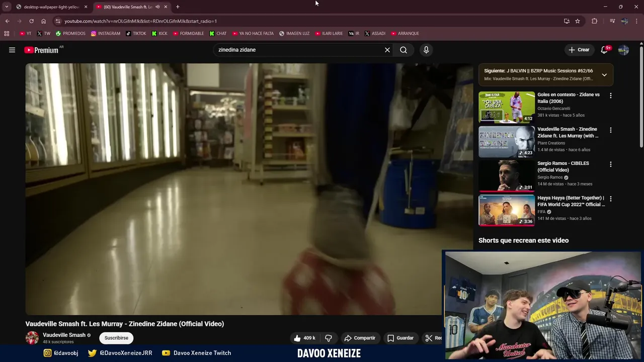This screenshot has height=362, width=644.
Task: Open the browser extensions puzzle icon
Action: (x=594, y=21)
